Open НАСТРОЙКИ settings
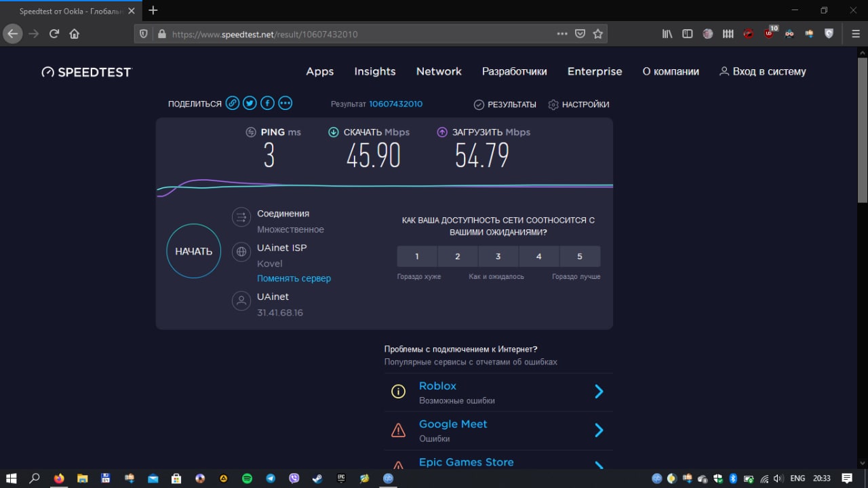This screenshot has height=488, width=868. (x=578, y=105)
